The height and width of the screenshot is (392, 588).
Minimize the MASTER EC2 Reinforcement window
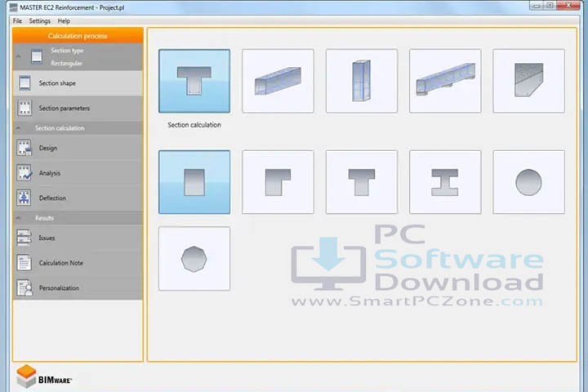pyautogui.click(x=537, y=6)
